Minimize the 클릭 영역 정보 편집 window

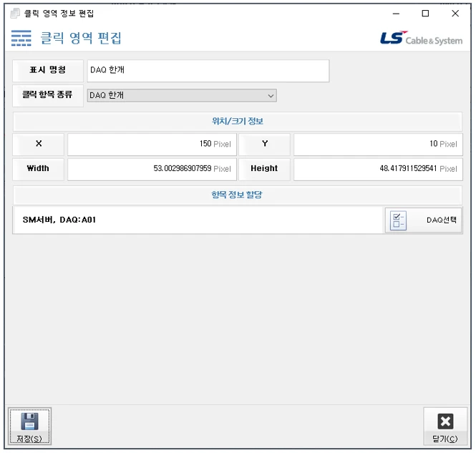pyautogui.click(x=396, y=14)
